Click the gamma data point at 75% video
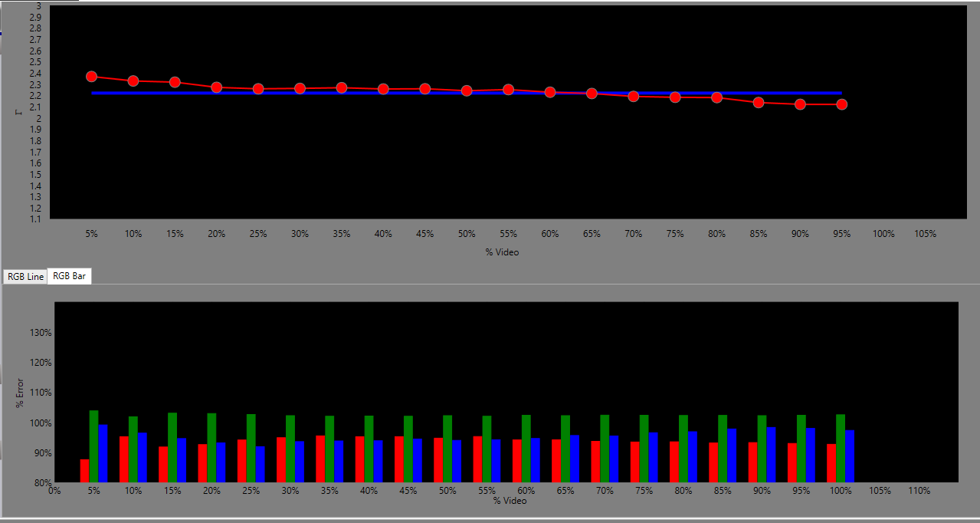 pyautogui.click(x=675, y=97)
